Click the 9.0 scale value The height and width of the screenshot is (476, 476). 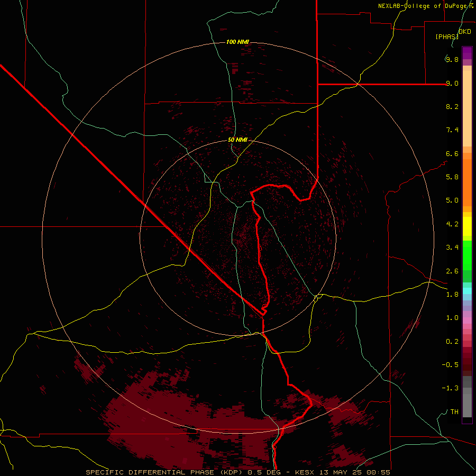coord(452,83)
